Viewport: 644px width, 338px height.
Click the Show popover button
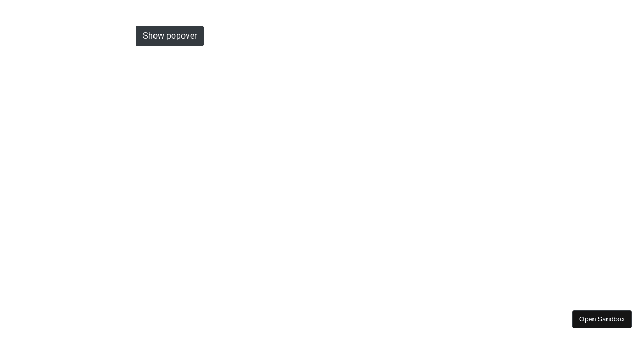(x=170, y=36)
